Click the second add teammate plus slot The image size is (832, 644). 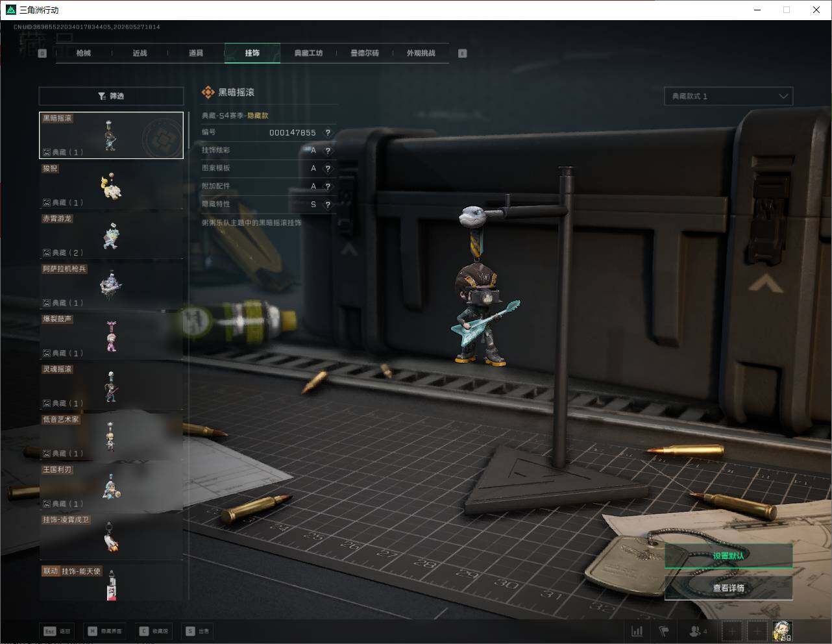click(757, 631)
